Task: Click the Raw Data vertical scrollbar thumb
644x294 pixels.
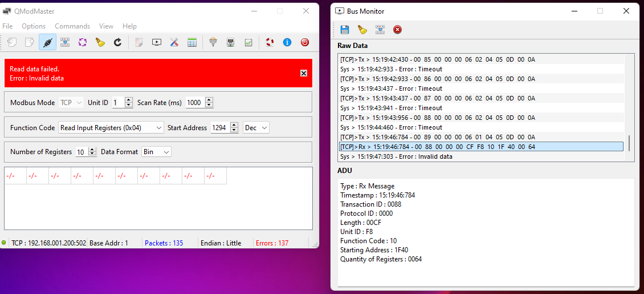Action: point(629,143)
